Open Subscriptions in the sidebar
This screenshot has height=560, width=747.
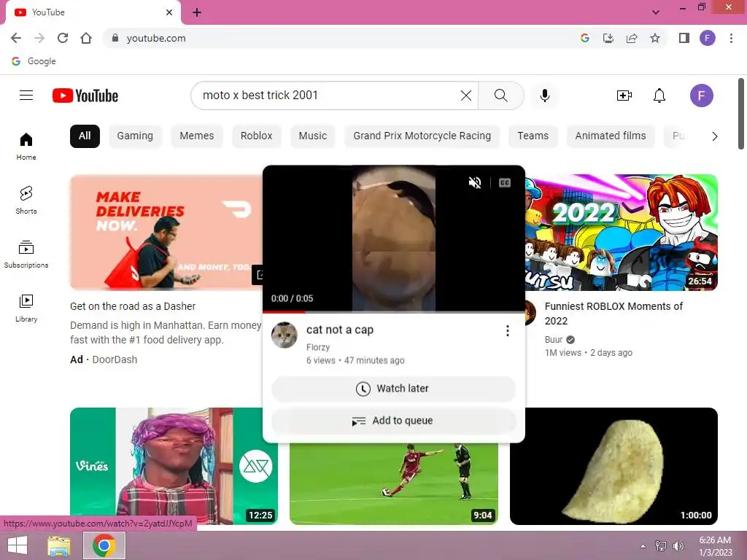pyautogui.click(x=26, y=254)
